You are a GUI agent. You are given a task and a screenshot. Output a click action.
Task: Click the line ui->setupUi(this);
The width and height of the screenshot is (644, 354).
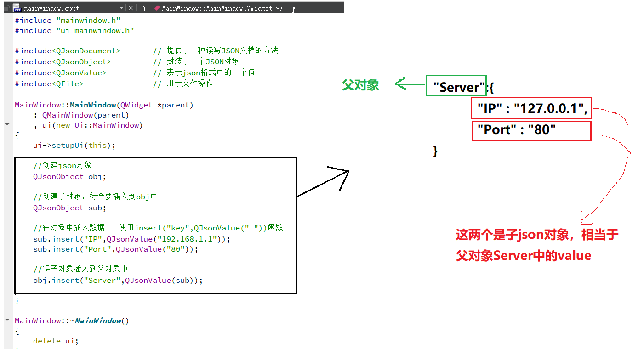point(74,145)
